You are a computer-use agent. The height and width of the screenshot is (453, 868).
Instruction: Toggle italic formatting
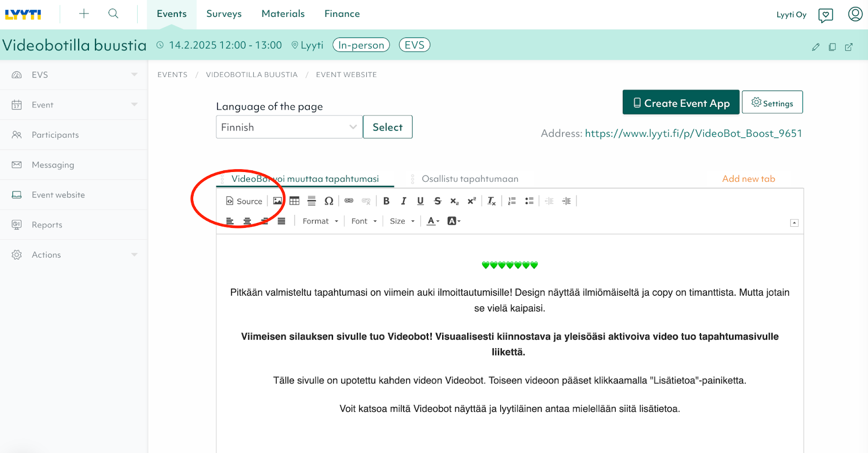tap(404, 201)
